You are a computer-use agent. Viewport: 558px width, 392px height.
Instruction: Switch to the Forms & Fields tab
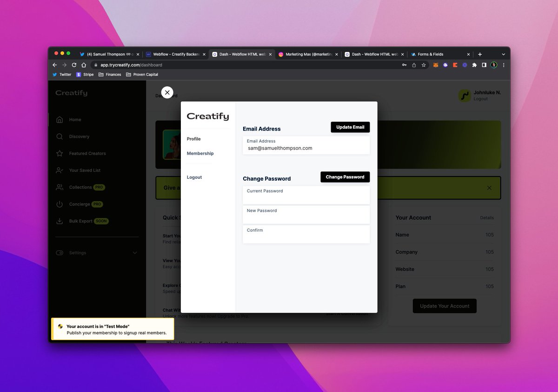click(440, 54)
